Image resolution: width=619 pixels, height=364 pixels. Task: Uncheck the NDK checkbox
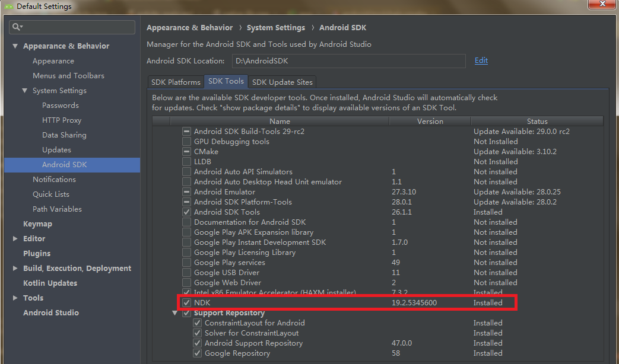point(187,302)
